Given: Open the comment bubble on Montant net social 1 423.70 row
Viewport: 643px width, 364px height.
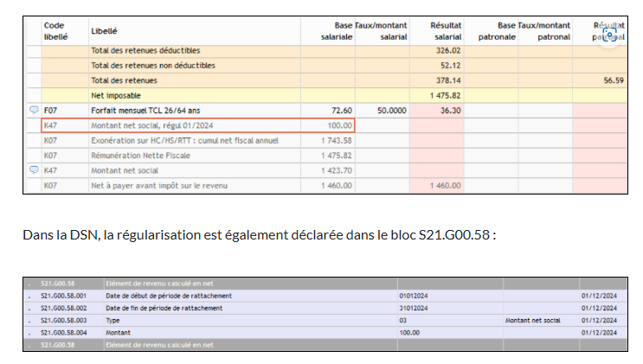Looking at the screenshot, I should click(x=34, y=169).
